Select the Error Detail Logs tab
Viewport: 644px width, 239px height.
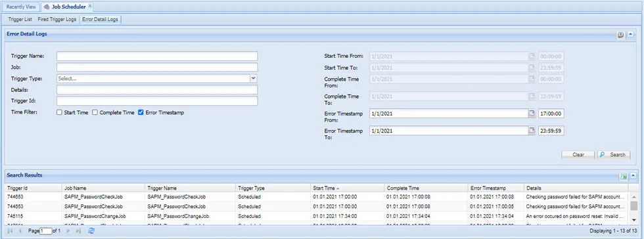pyautogui.click(x=100, y=19)
